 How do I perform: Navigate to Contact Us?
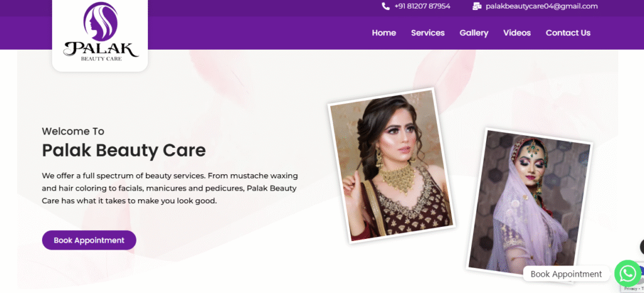[568, 33]
